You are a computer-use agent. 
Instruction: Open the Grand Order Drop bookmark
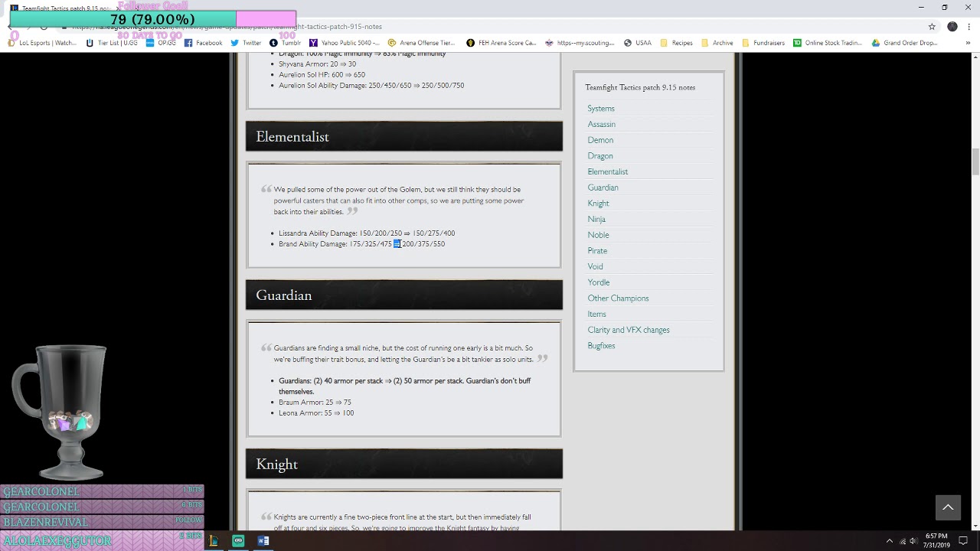pos(905,43)
